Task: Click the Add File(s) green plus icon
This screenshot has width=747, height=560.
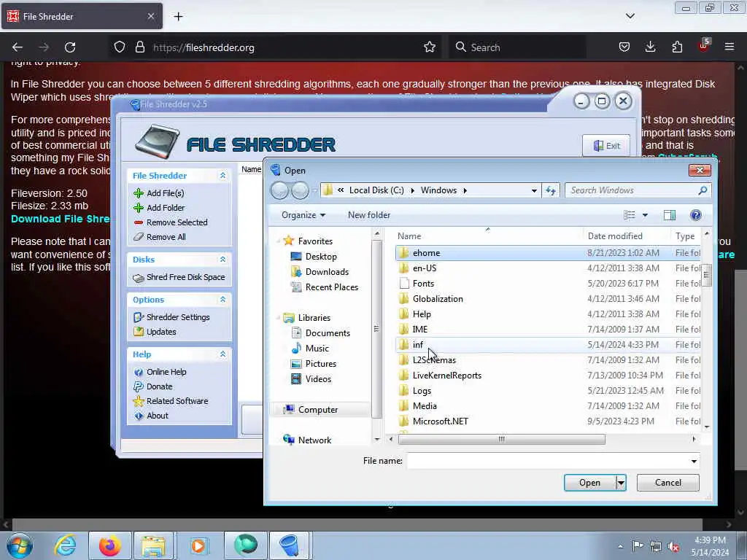Action: pos(139,193)
